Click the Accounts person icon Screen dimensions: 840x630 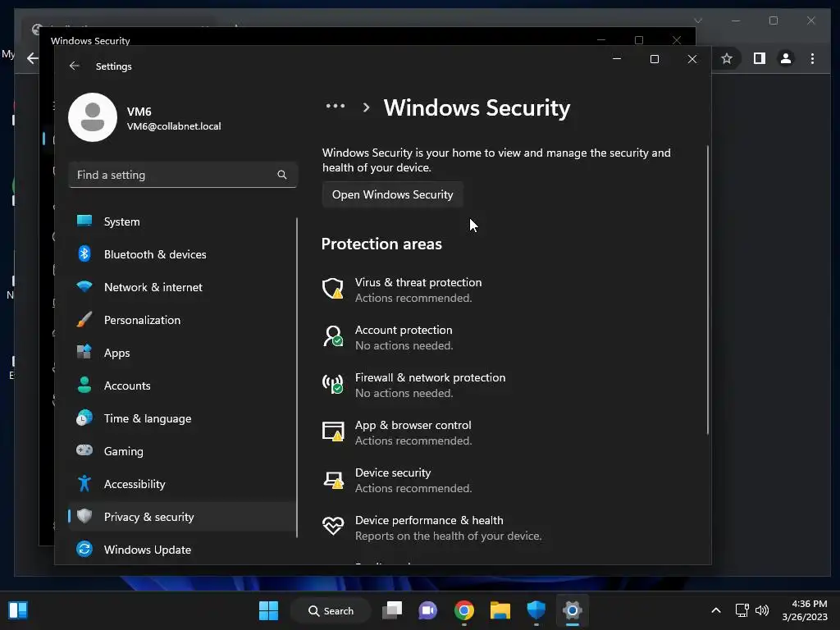(84, 385)
